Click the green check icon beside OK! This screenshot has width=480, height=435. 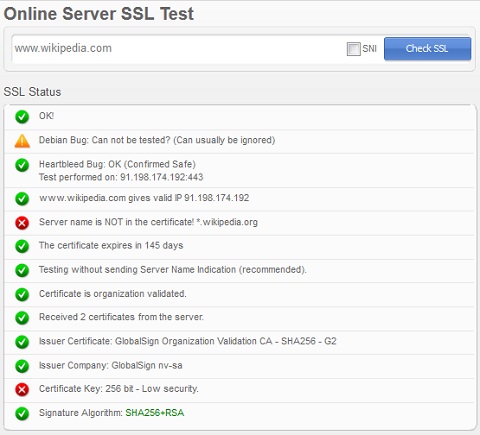point(22,117)
